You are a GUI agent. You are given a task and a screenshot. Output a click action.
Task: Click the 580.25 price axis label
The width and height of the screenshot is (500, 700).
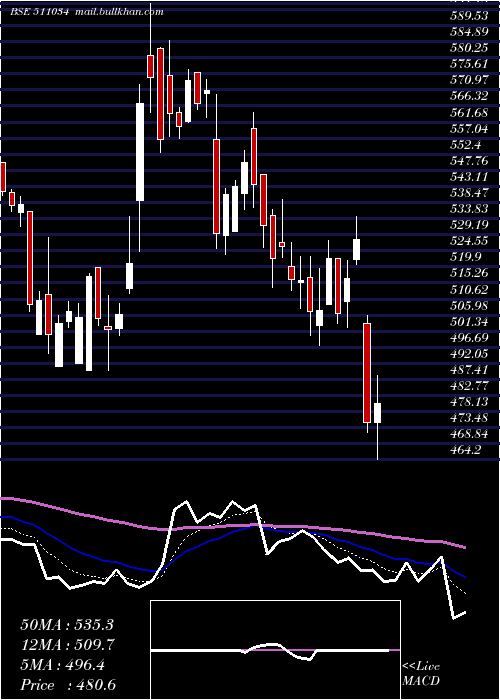coord(468,49)
